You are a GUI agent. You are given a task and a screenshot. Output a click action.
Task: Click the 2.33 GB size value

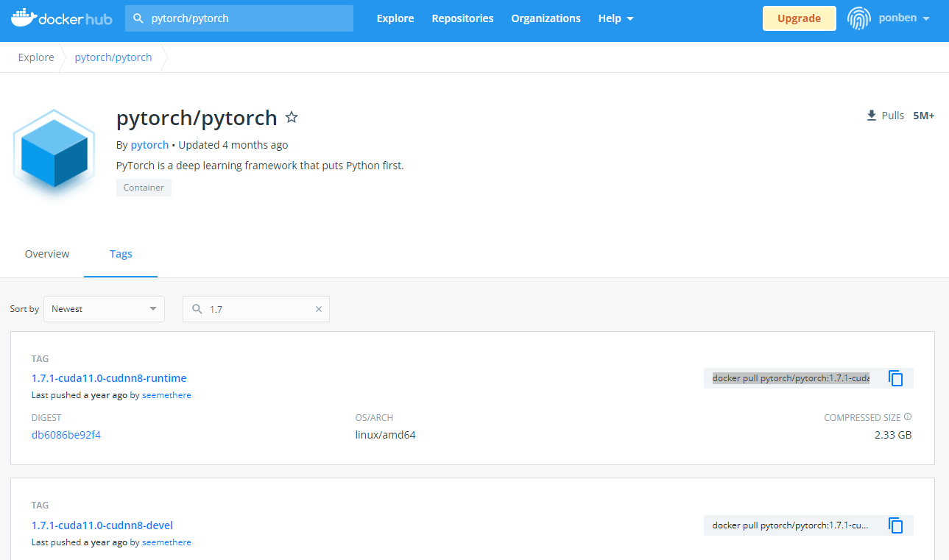point(893,435)
